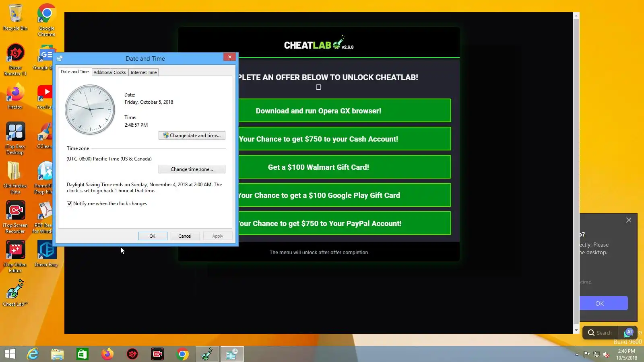Toggle Notify me when the clock changes

coord(70,204)
